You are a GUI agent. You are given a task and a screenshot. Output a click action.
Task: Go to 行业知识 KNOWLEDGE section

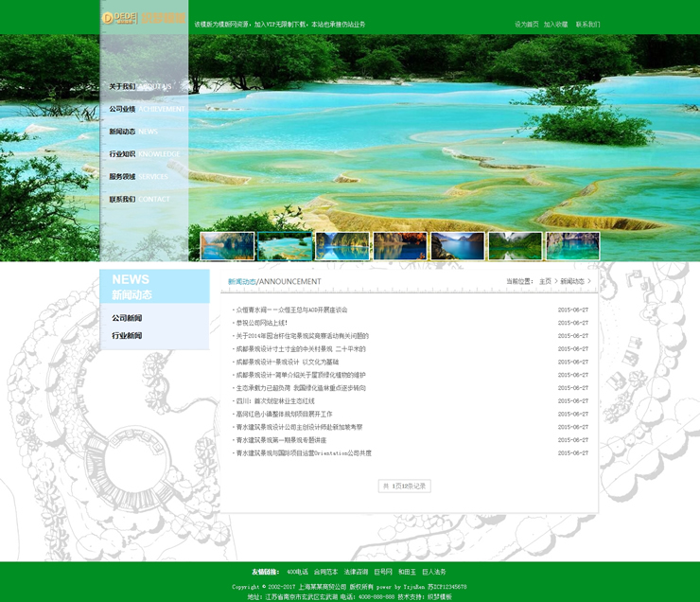(143, 154)
